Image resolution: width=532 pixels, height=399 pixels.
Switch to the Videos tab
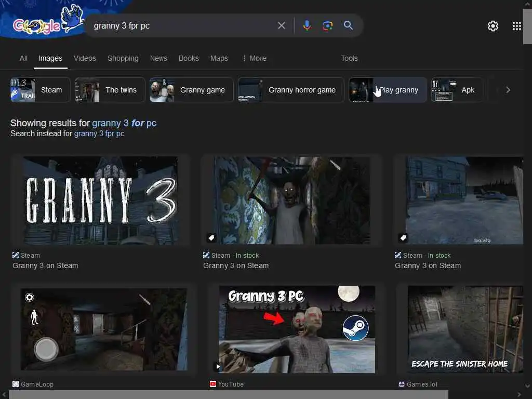click(85, 58)
